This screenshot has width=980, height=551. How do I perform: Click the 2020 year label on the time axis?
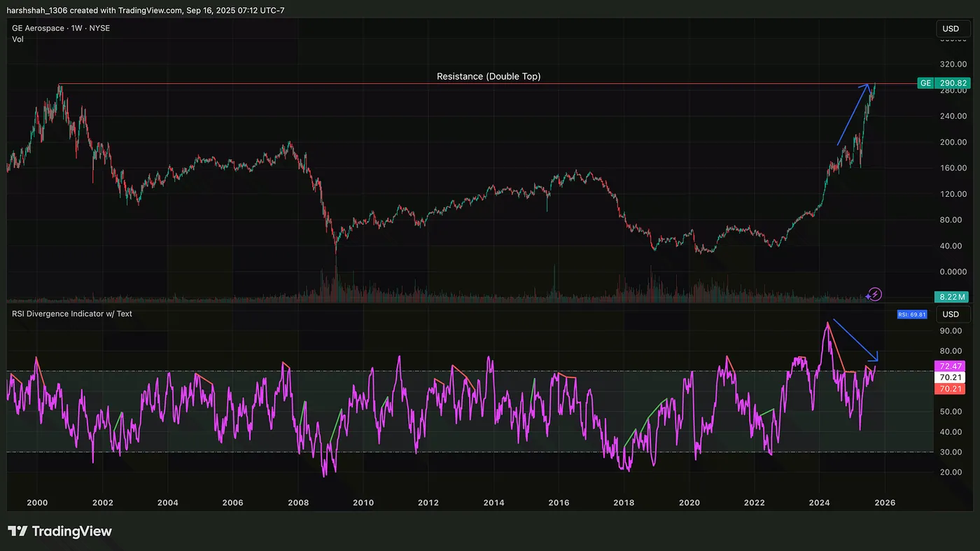click(689, 503)
